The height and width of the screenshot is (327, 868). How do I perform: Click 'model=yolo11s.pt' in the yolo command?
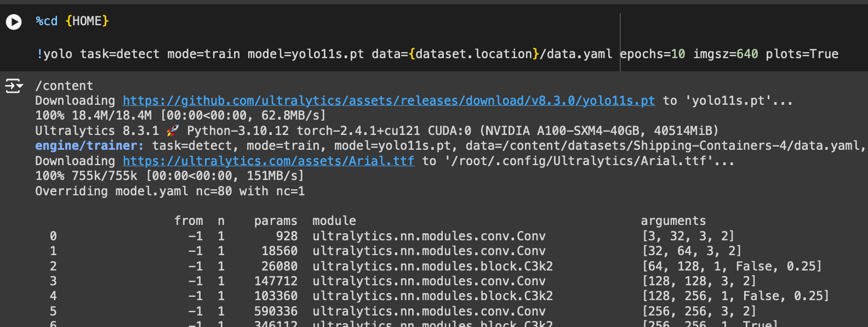pos(306,54)
